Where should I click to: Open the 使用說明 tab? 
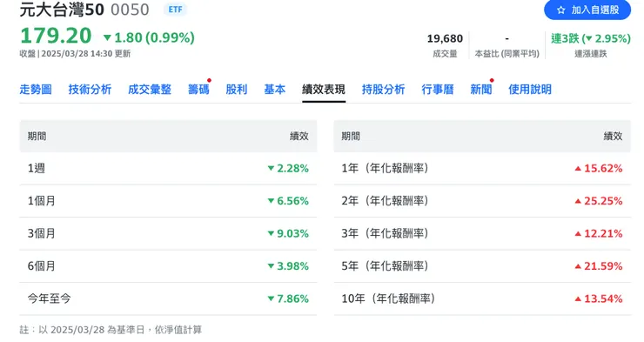530,89
